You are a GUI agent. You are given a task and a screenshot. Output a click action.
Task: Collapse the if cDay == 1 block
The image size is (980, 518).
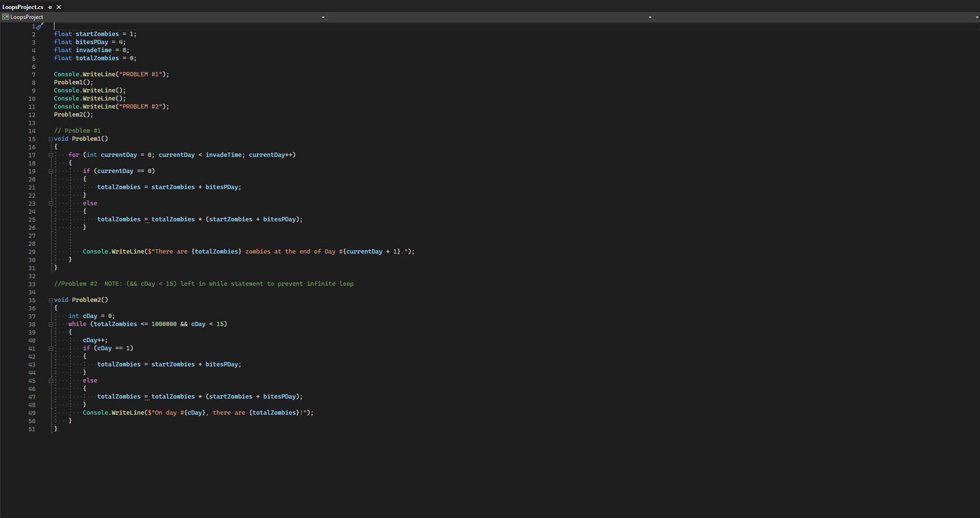point(51,349)
